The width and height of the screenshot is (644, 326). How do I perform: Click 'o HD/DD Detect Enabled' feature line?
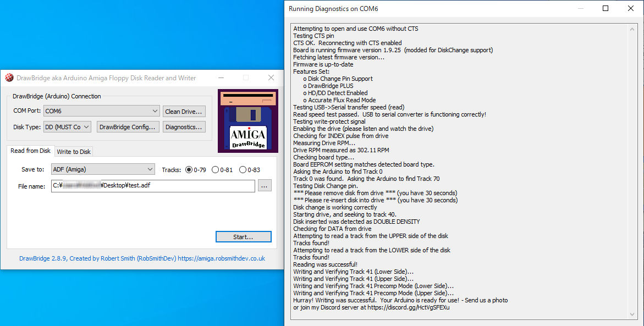point(335,93)
